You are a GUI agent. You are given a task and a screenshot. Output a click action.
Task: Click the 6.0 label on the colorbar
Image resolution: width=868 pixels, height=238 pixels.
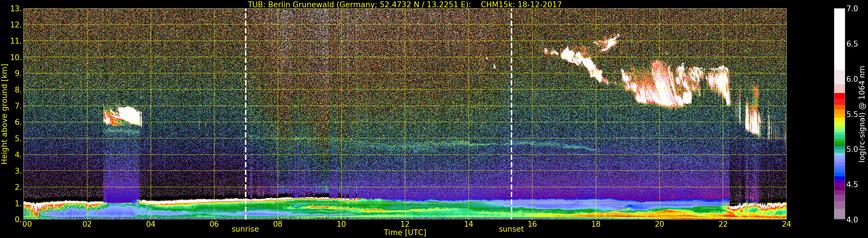click(x=852, y=79)
